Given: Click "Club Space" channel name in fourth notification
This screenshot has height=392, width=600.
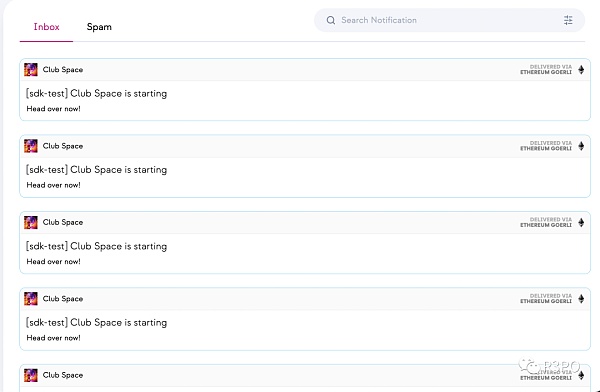Looking at the screenshot, I should point(63,299).
